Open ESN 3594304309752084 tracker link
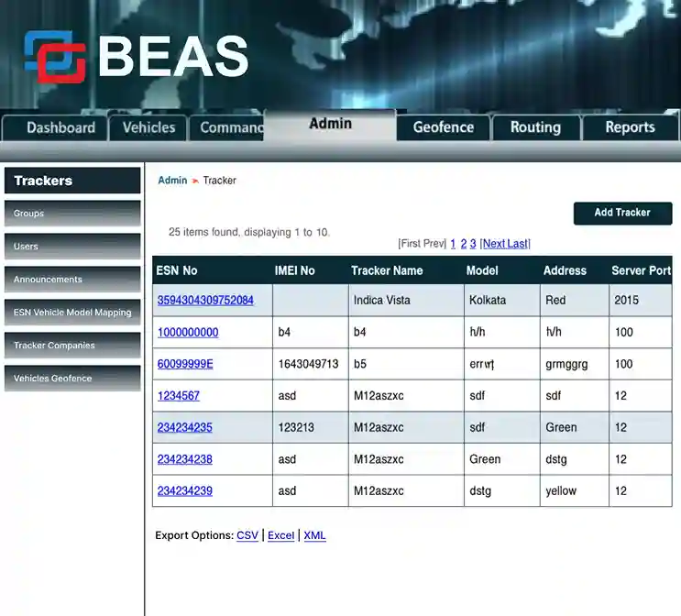Image resolution: width=681 pixels, height=616 pixels. (x=205, y=301)
